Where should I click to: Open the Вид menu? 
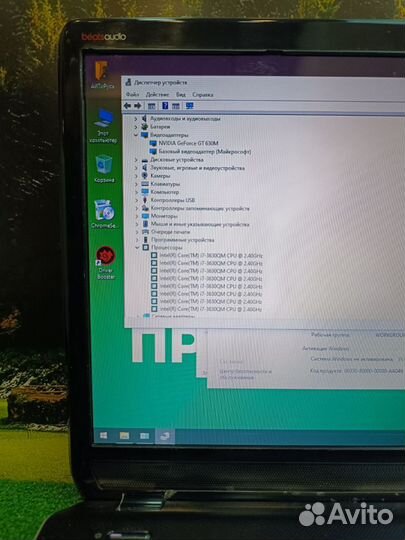tap(181, 94)
